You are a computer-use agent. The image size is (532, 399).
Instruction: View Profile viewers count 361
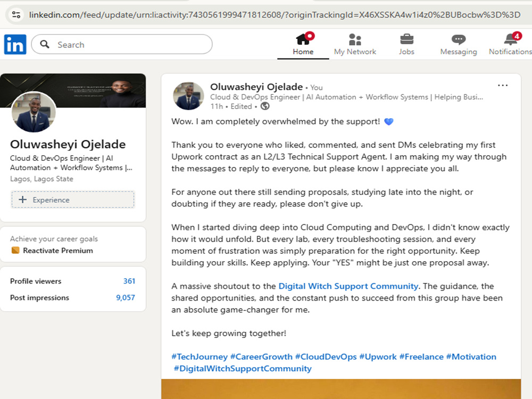129,281
